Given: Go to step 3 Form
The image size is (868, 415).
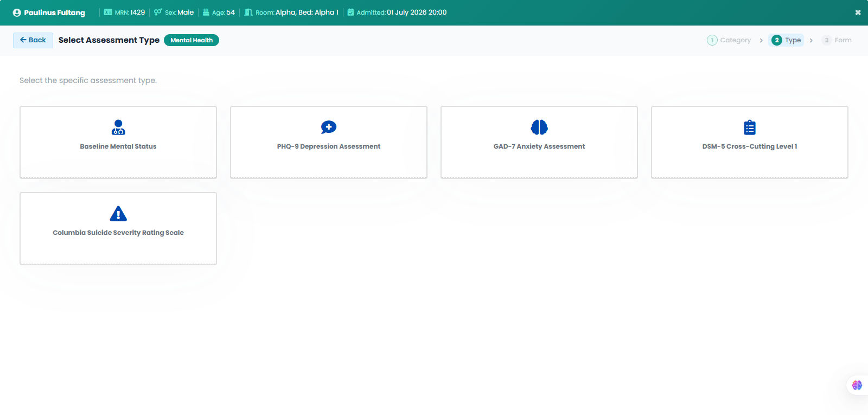Looking at the screenshot, I should click(x=837, y=40).
